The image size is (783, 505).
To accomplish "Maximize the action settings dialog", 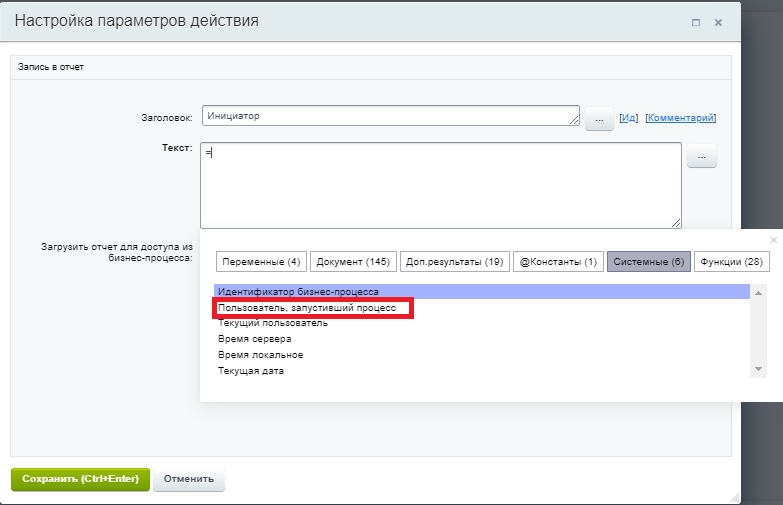I will [696, 22].
